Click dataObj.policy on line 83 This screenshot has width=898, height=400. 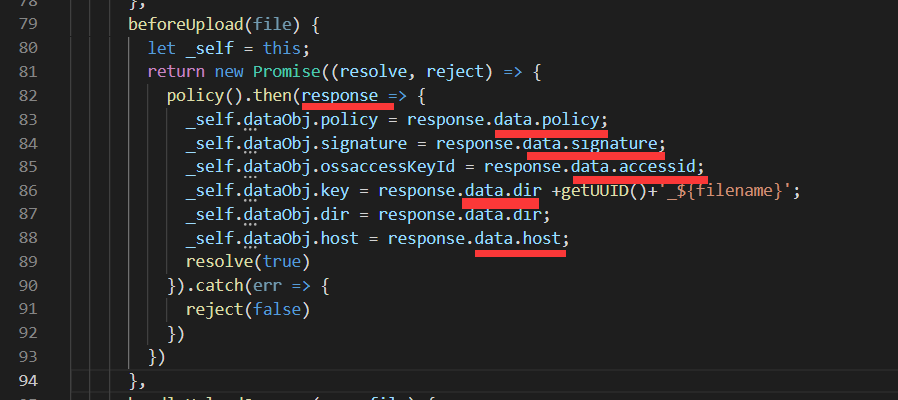tap(311, 119)
